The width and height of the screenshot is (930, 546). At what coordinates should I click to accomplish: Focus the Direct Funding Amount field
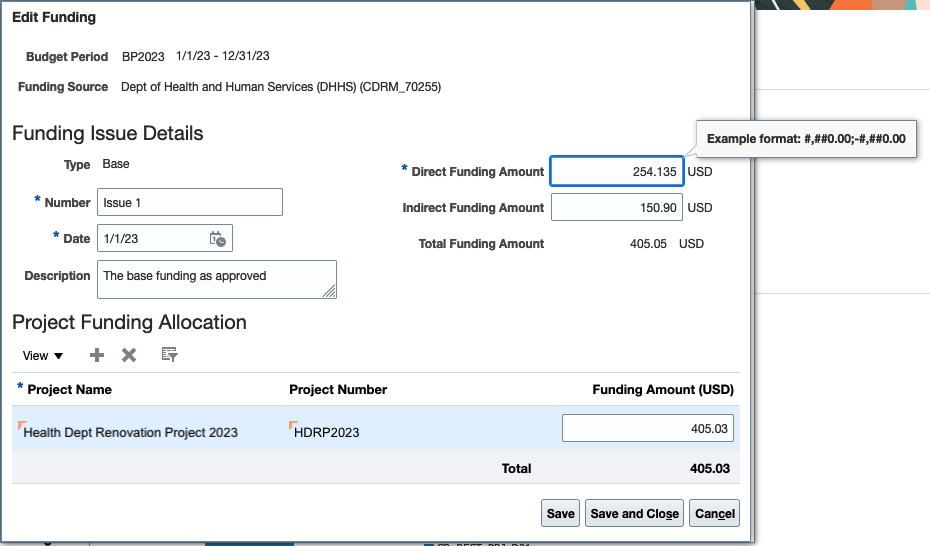tap(616, 172)
